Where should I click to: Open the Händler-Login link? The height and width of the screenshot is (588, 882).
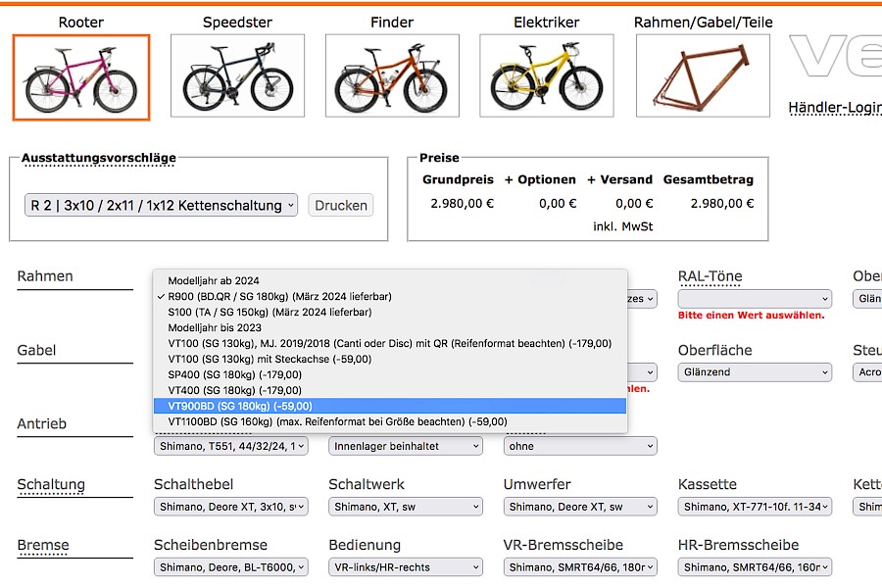(x=834, y=108)
